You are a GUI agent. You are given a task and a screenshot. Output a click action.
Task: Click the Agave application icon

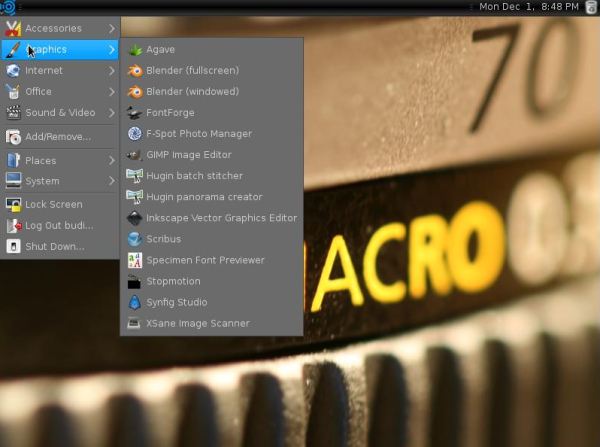[x=135, y=50]
